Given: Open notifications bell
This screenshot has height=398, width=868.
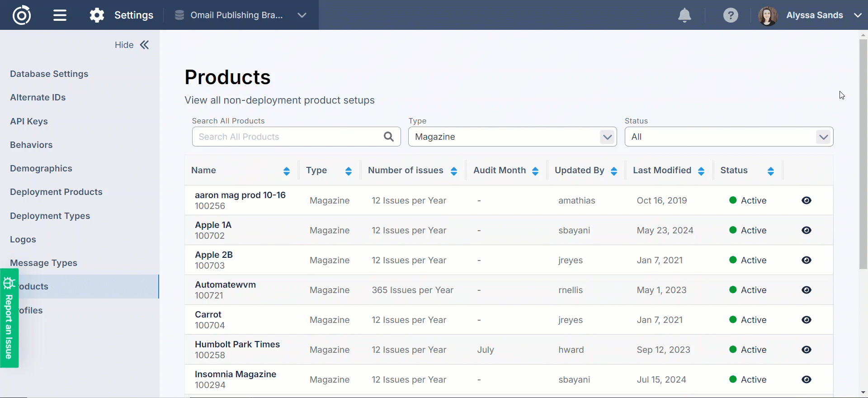Looking at the screenshot, I should click(x=684, y=15).
